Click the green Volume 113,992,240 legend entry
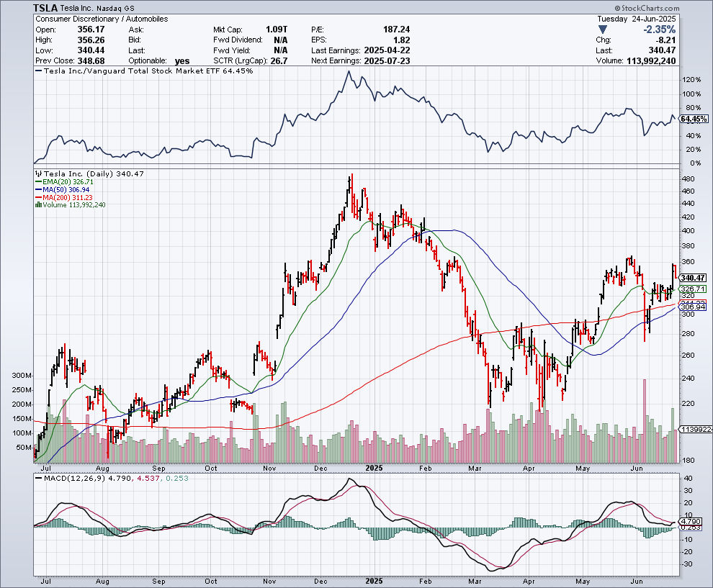 pos(71,205)
